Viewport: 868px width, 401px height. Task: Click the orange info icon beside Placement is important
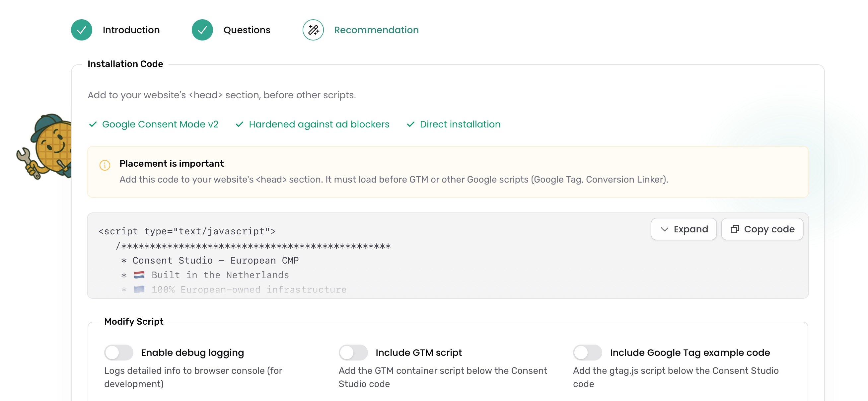pos(105,165)
